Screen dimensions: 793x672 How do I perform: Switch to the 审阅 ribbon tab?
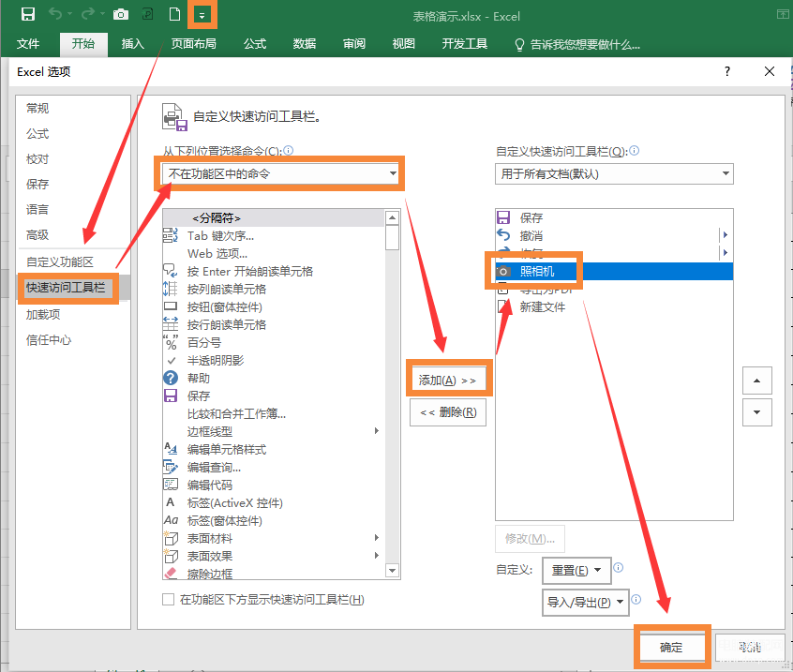coord(354,44)
